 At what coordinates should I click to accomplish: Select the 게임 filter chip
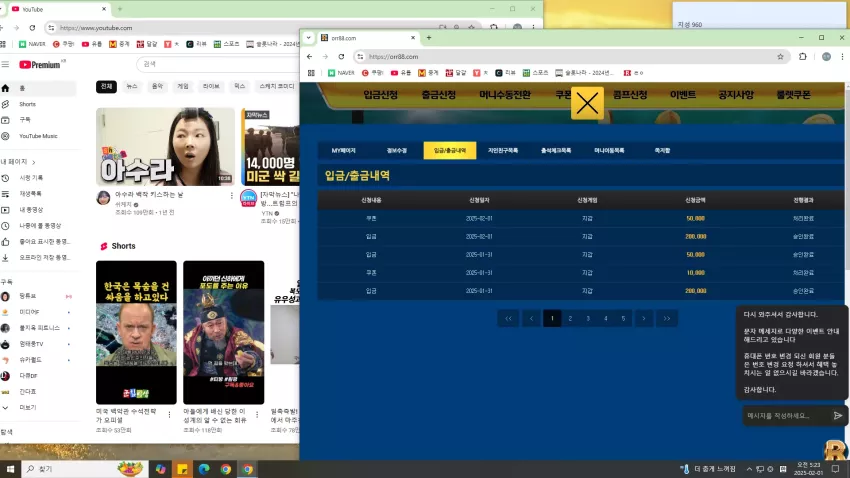pyautogui.click(x=183, y=86)
